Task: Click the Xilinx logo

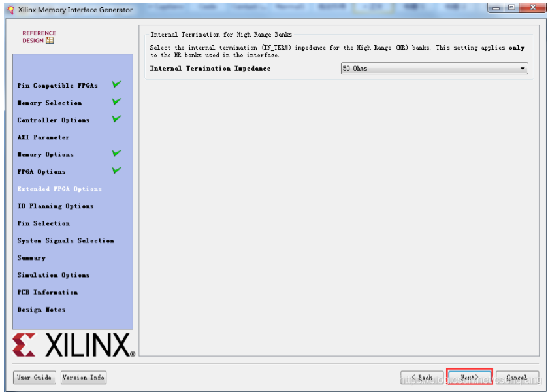Action: coord(74,345)
